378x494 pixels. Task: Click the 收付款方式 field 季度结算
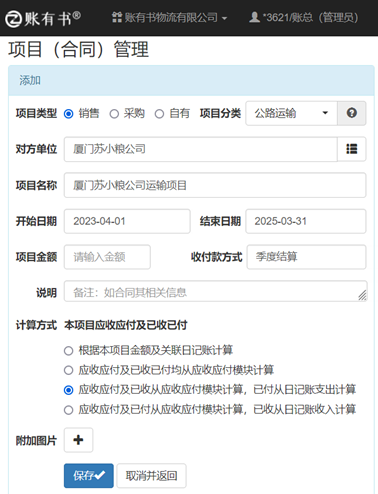click(306, 257)
